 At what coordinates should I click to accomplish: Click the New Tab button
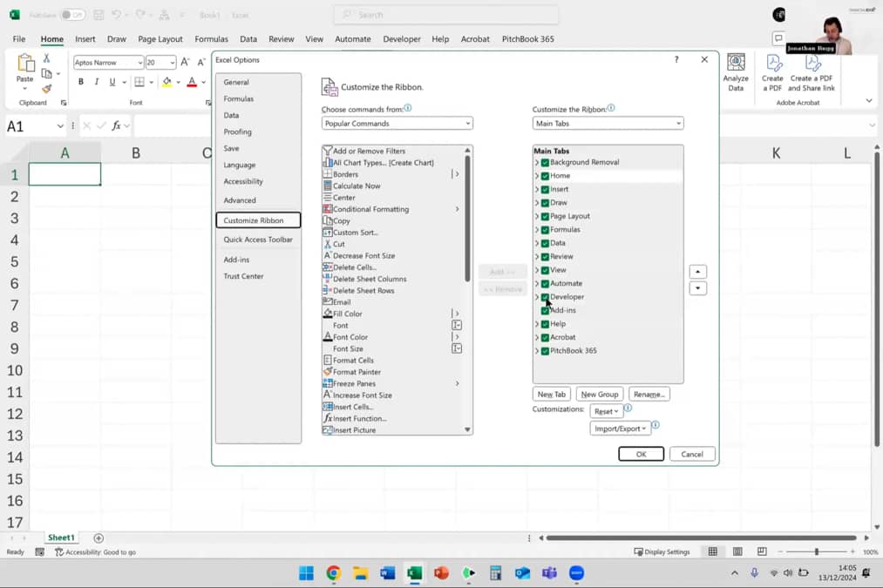pyautogui.click(x=551, y=395)
